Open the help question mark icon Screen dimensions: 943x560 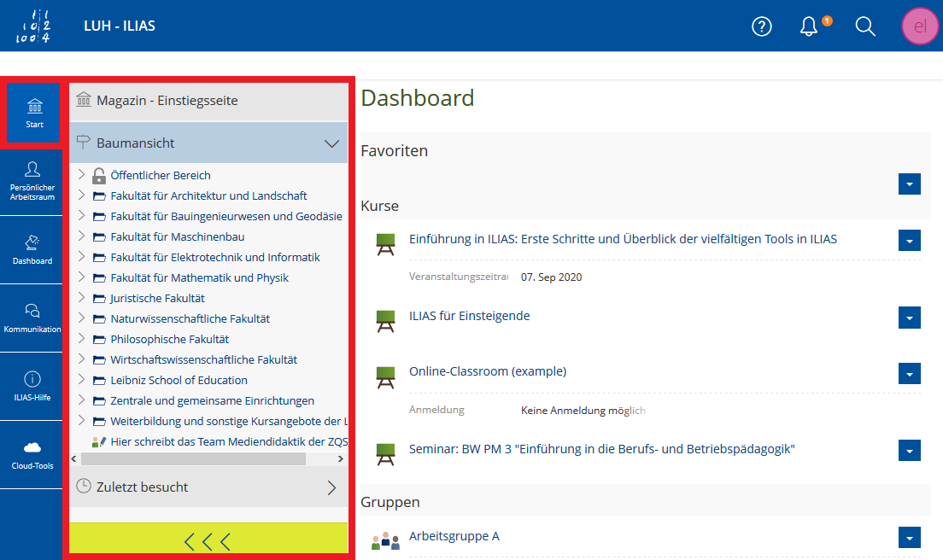pos(761,26)
